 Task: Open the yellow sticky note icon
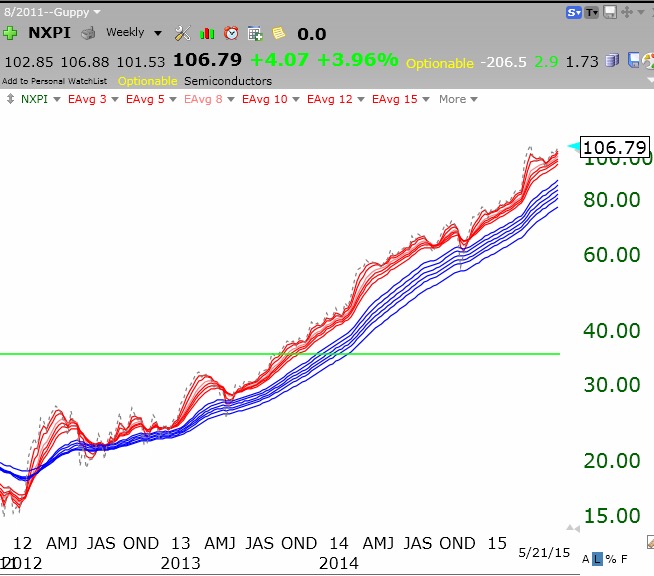coord(279,33)
